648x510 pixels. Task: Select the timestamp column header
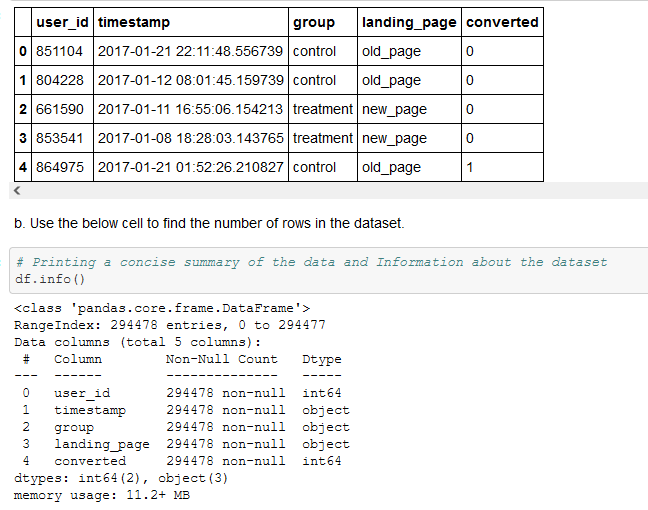pyautogui.click(x=191, y=22)
